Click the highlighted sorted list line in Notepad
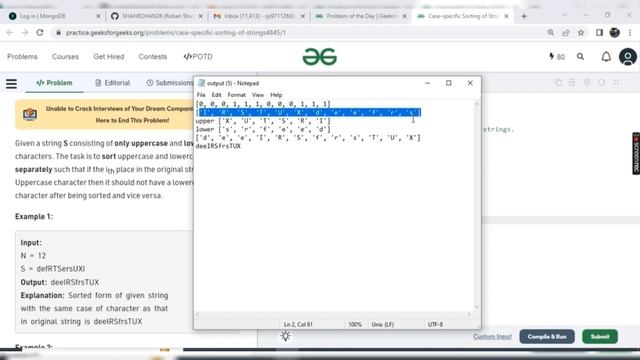Screen dimensions: 640x360 (309, 112)
